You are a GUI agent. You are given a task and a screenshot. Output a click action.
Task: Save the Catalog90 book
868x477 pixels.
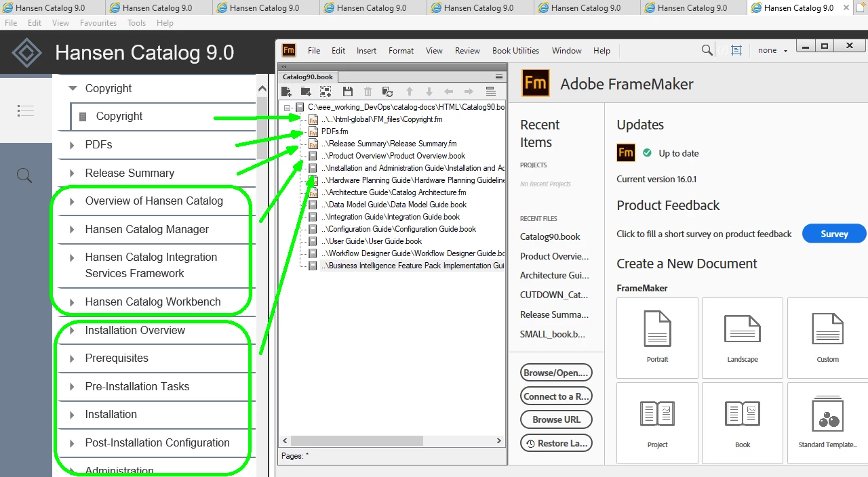pyautogui.click(x=347, y=91)
